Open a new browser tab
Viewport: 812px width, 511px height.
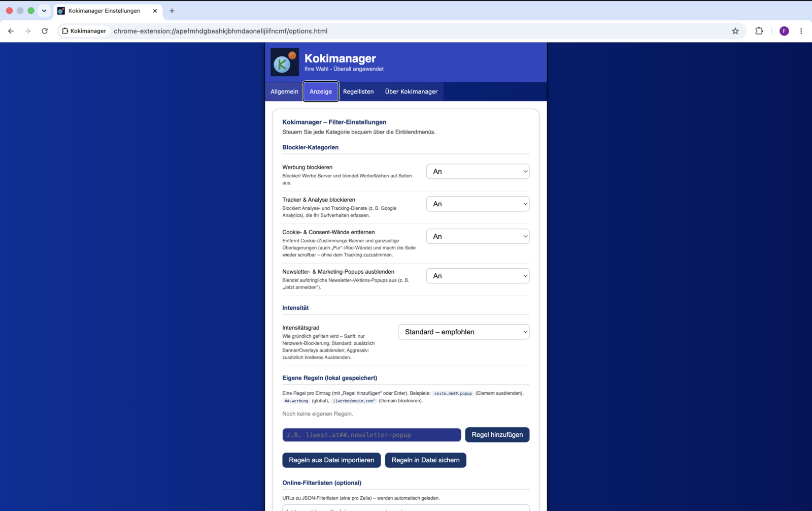pyautogui.click(x=172, y=11)
